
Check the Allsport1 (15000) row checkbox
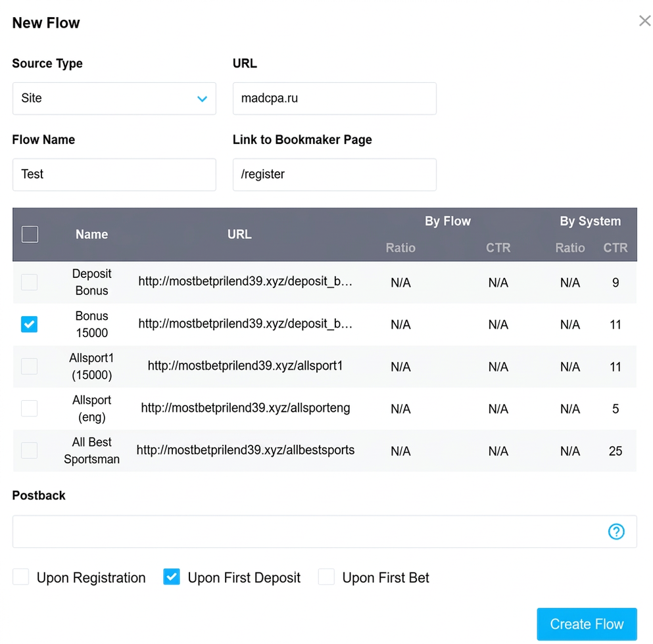tap(30, 366)
